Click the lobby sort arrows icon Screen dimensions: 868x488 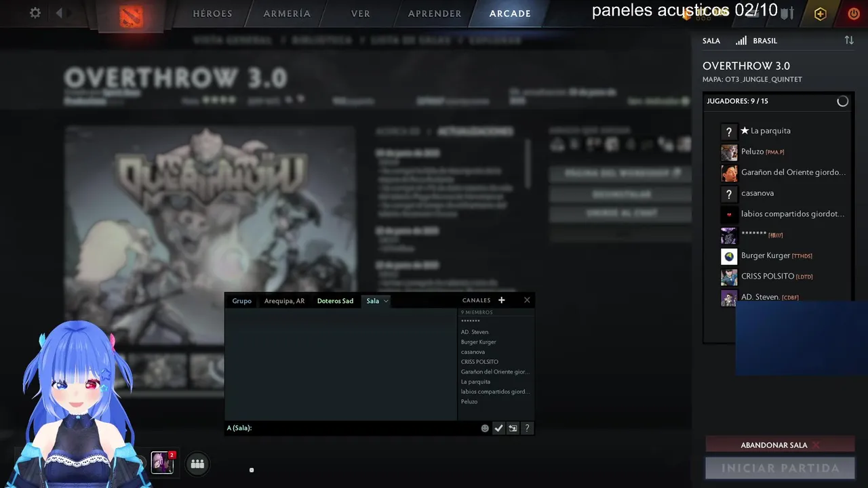click(849, 41)
